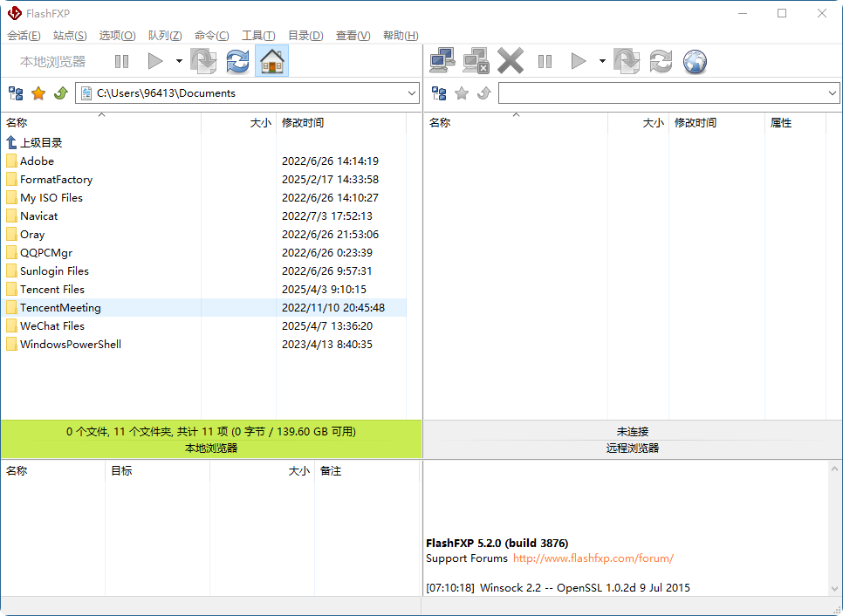Toggle the local browser house icon

pos(272,61)
